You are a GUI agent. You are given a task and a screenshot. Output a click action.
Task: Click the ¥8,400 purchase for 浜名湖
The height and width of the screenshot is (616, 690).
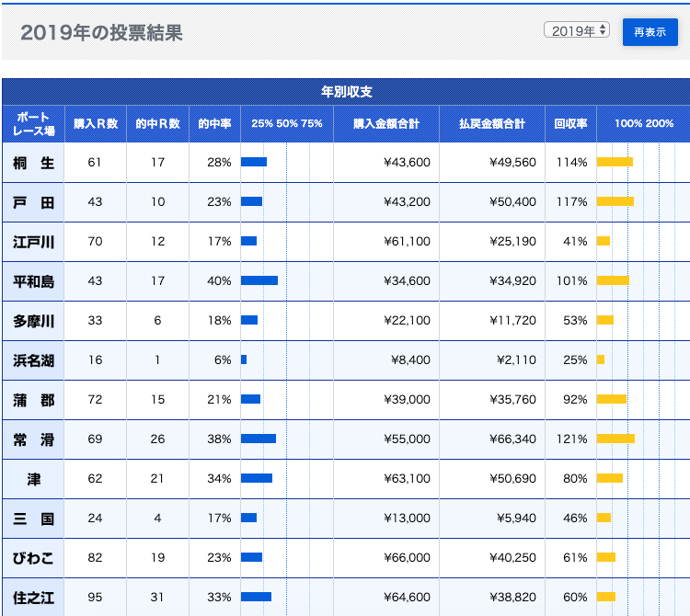point(410,360)
